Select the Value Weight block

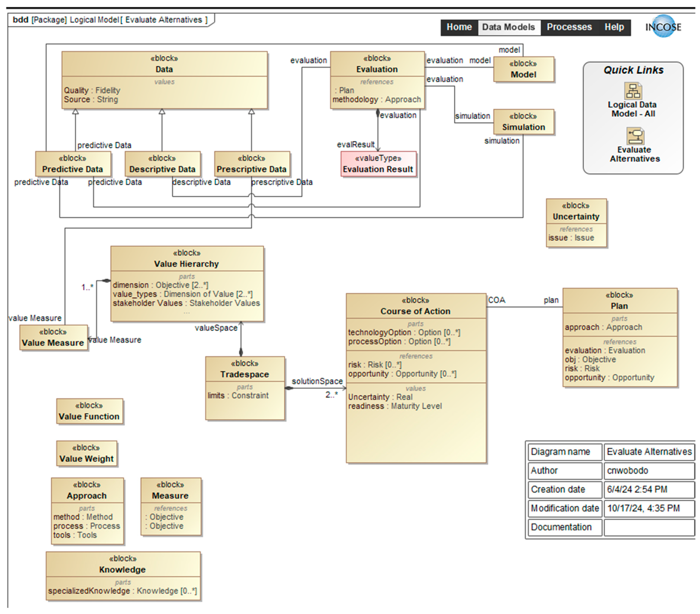tap(87, 453)
